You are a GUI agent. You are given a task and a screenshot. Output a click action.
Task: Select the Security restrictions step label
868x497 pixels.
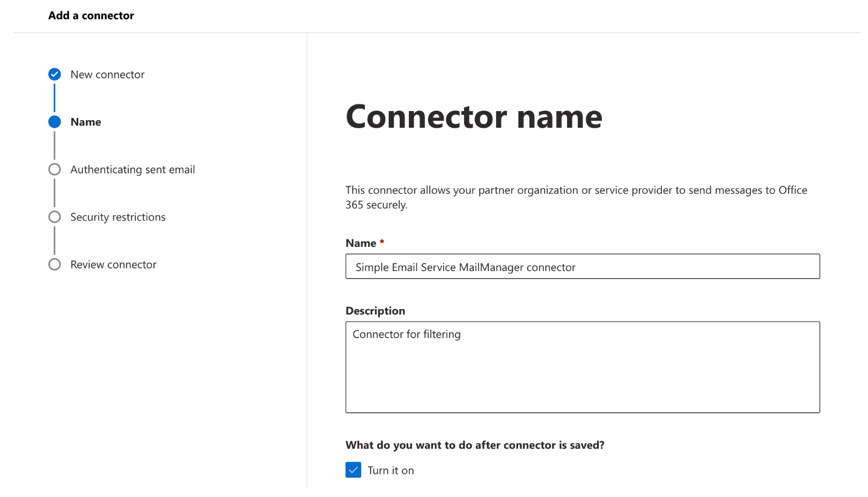coord(117,217)
